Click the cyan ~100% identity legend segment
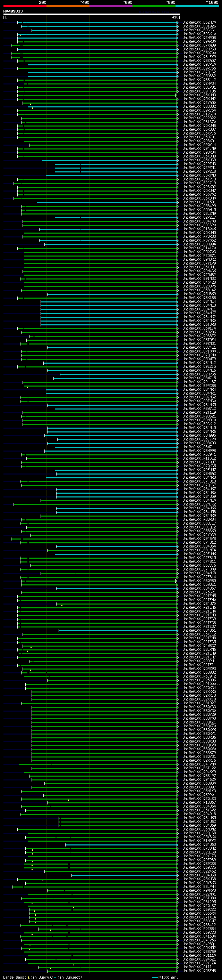Screen dimensions: 222x980 point(197,6)
